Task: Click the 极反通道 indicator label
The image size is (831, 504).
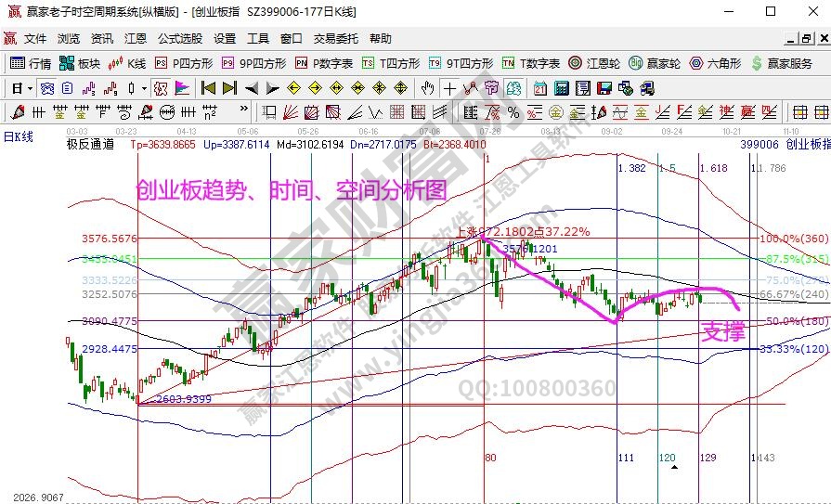Action: pyautogui.click(x=90, y=145)
